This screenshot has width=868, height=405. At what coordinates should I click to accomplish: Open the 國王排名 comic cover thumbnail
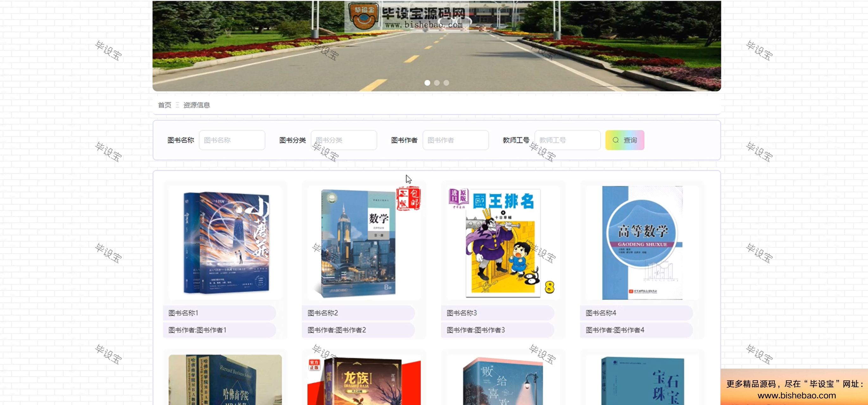coord(503,242)
